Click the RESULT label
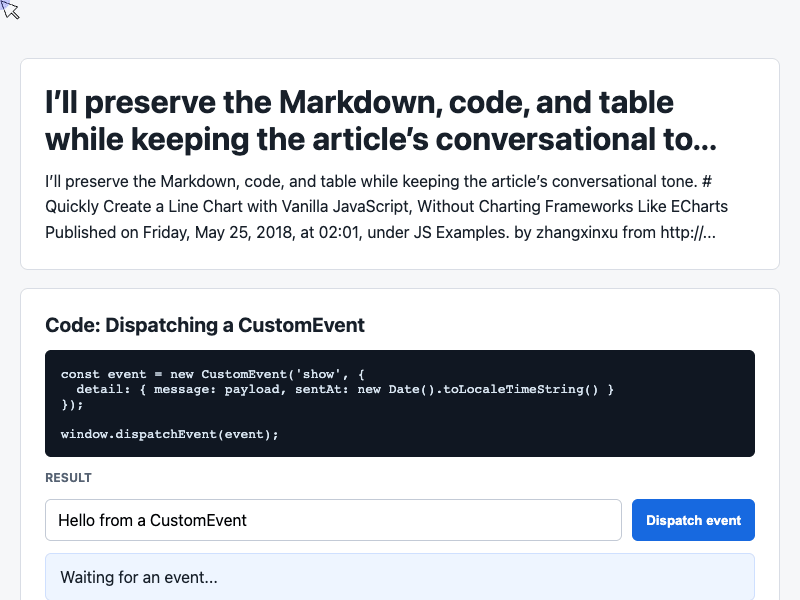 coord(68,478)
